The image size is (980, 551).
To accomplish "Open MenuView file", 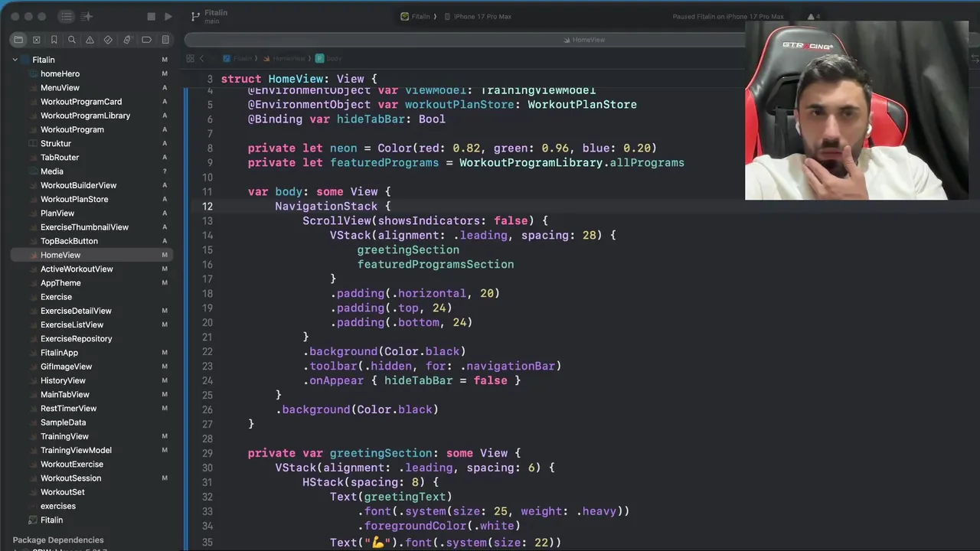I will [60, 88].
